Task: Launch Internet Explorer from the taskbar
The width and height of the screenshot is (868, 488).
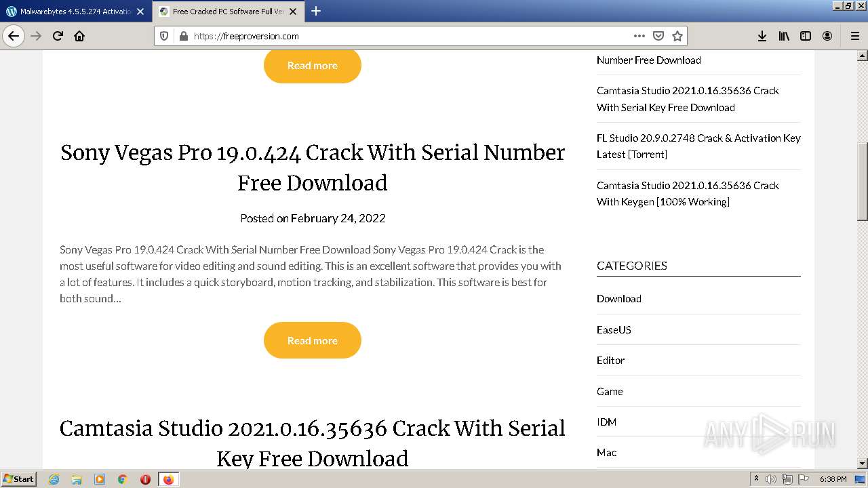Action: (54, 479)
